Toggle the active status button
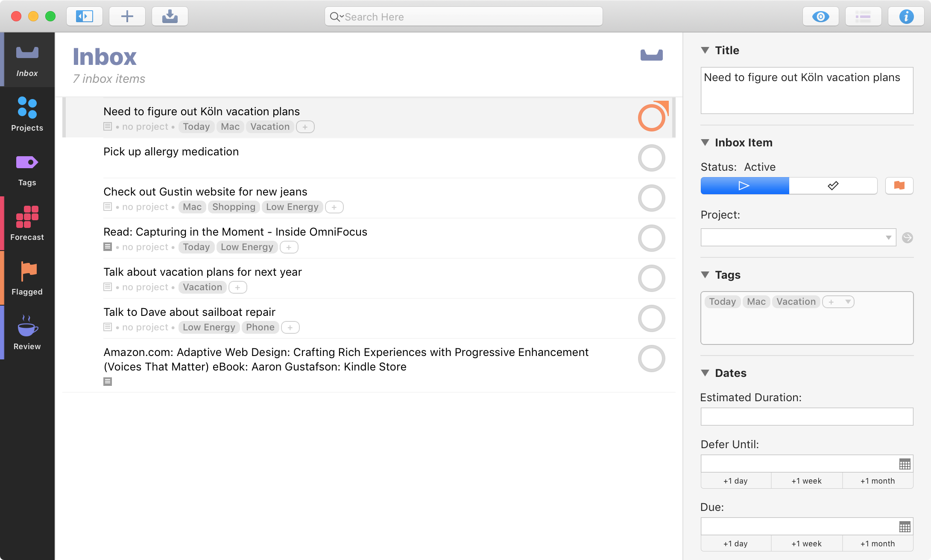This screenshot has height=560, width=931. [x=744, y=186]
